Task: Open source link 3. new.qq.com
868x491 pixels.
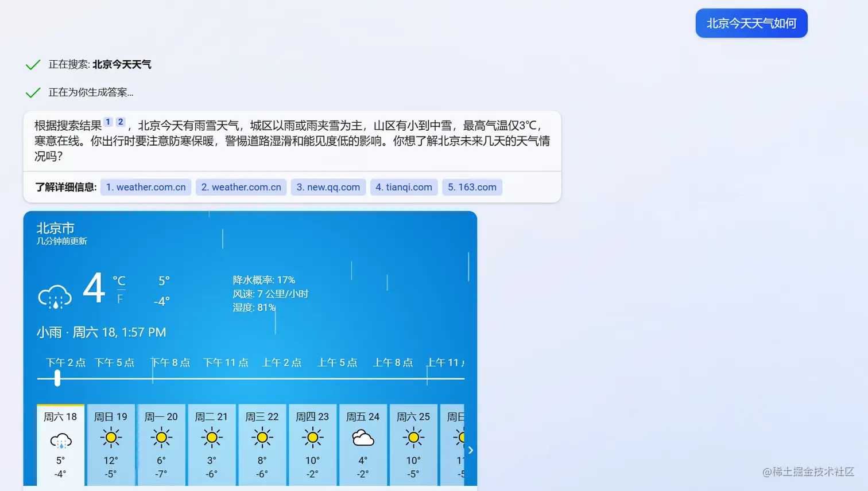Action: 328,187
